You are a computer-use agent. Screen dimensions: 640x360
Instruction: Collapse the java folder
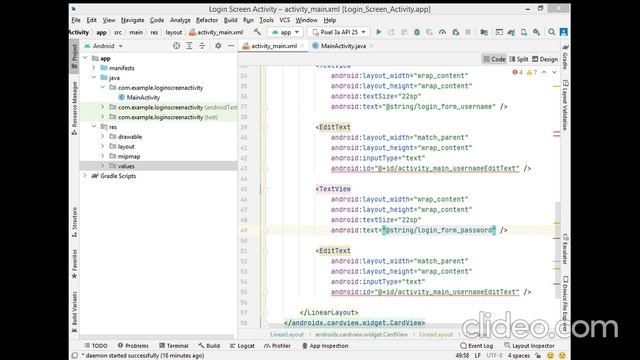point(94,78)
